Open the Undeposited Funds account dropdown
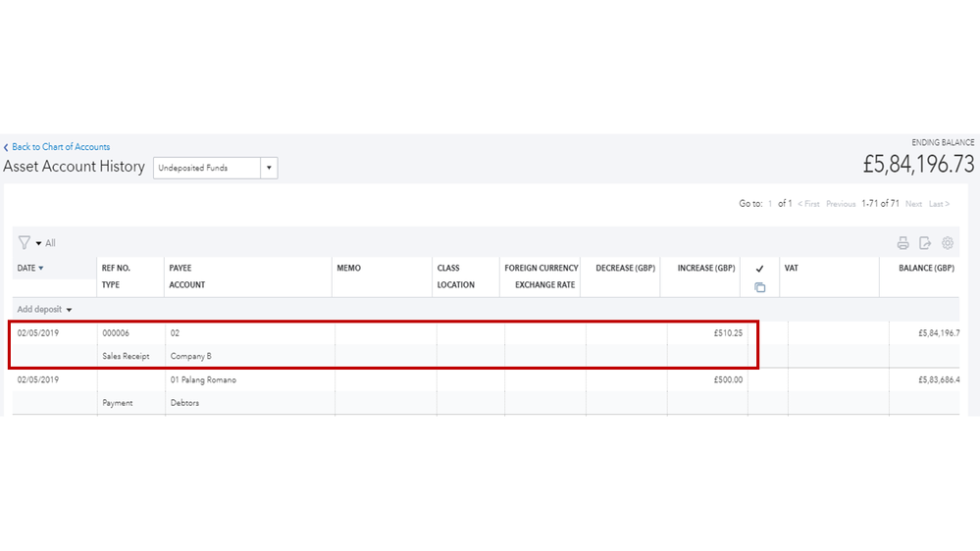This screenshot has width=980, height=551. pos(269,168)
